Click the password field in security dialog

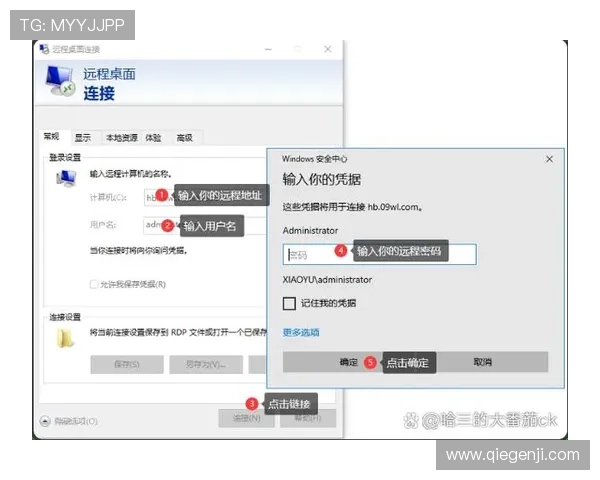[380, 254]
